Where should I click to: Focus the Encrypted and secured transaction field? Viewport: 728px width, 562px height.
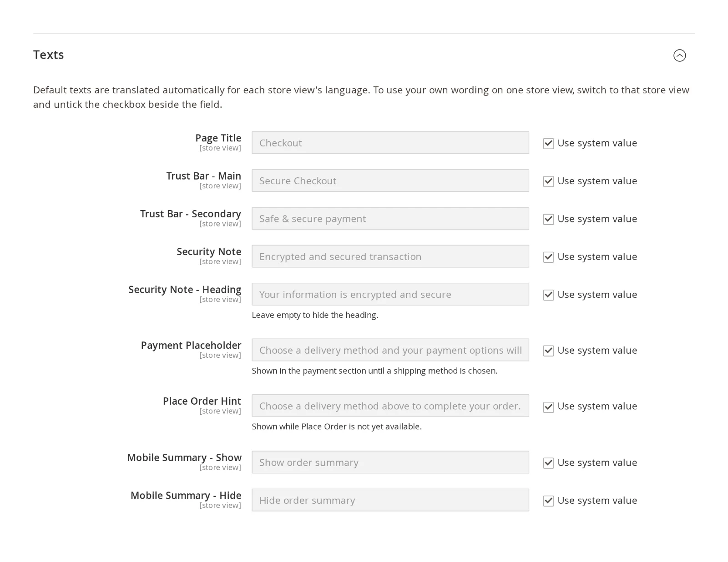coord(390,256)
